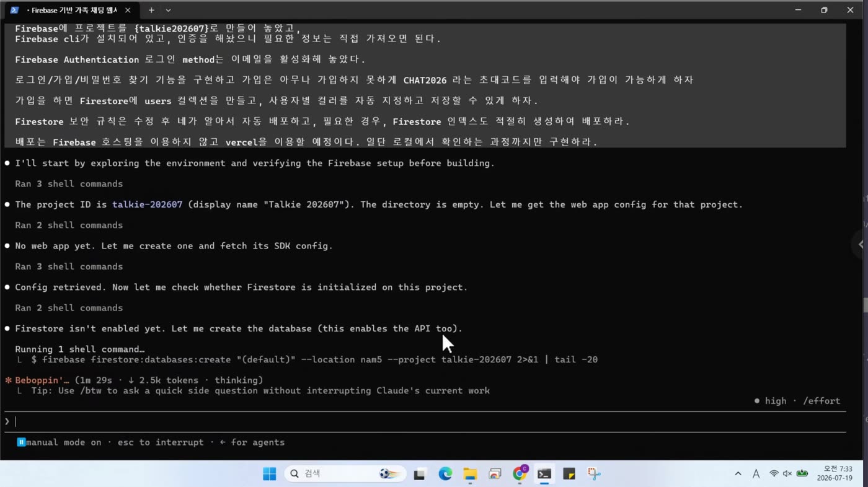
Task: Launch Microsoft Edge from taskbar
Action: coord(445,474)
